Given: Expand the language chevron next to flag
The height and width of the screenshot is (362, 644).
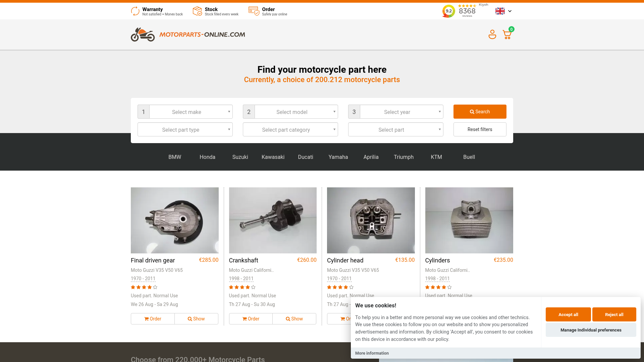Looking at the screenshot, I should [x=510, y=11].
